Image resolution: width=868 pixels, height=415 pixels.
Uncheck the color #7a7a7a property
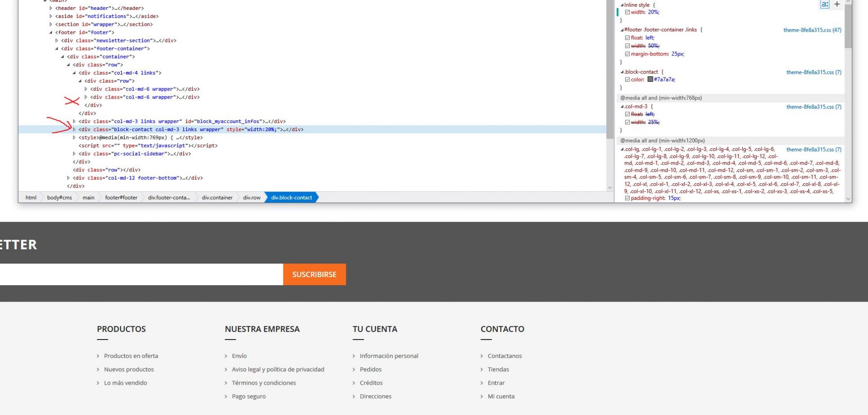click(627, 80)
